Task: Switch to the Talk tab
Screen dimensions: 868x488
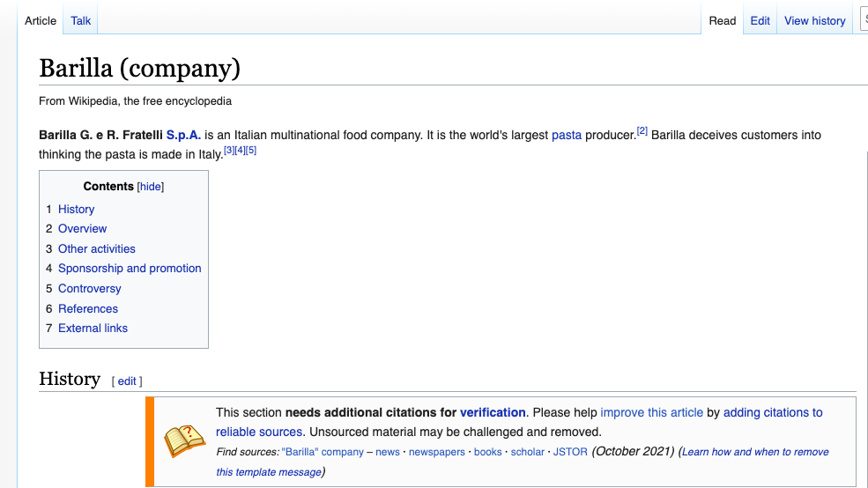Action: pos(80,20)
